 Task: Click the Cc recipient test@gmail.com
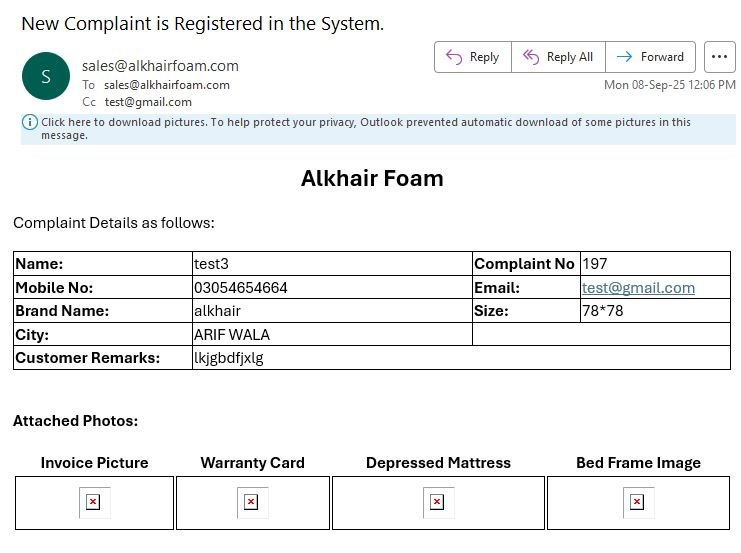click(148, 102)
